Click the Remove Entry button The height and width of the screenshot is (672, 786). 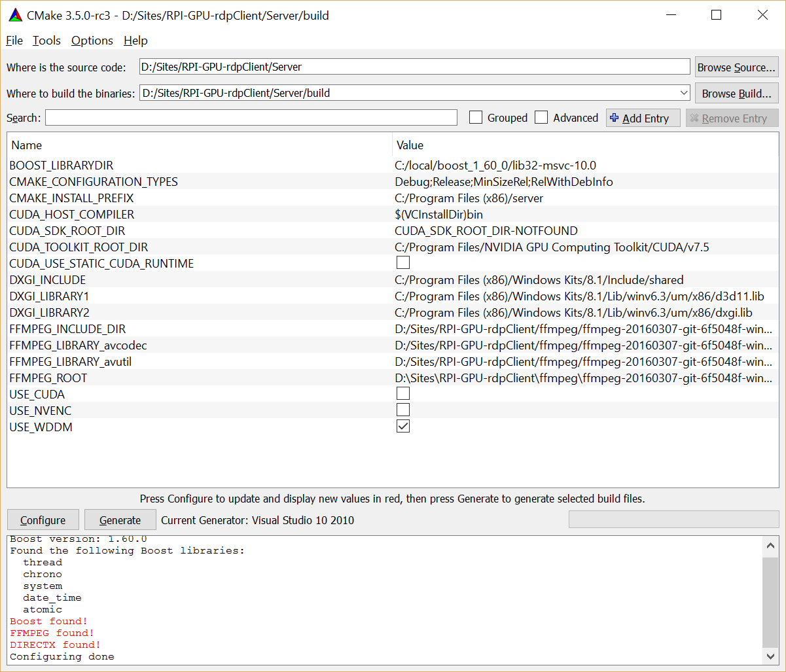pos(732,118)
